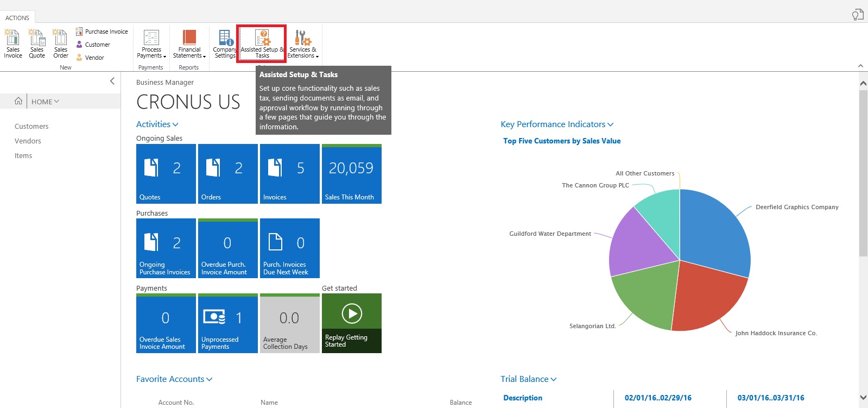Open Company Settings from the ribbon
868x408 pixels.
coord(225,43)
